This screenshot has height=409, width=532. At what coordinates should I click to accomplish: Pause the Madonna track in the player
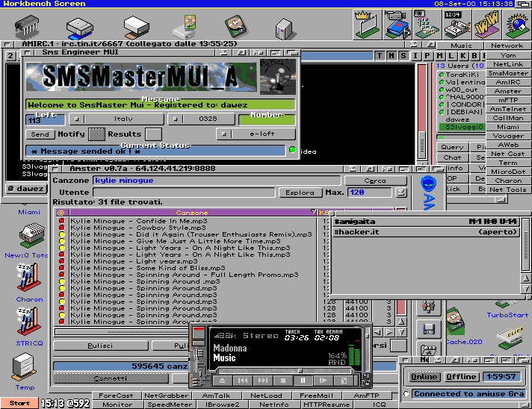pos(303,381)
